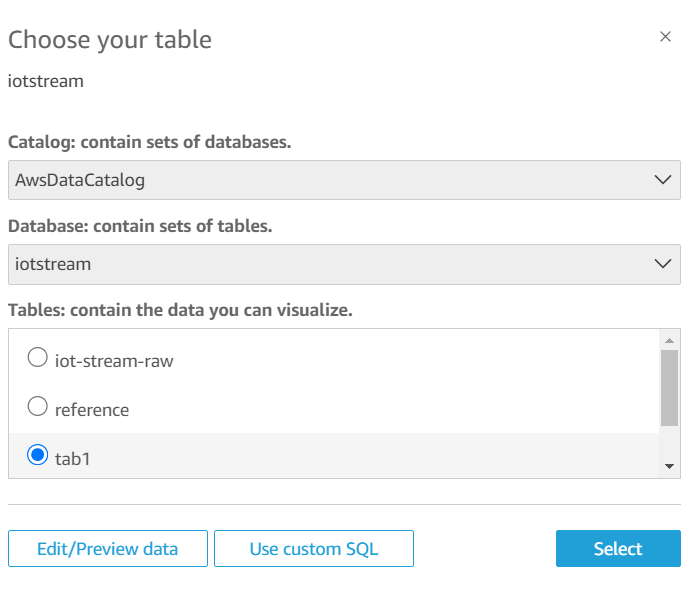Viewport: 699px width, 594px height.
Task: Click the Catalog field showing AwsDataCatalog text
Action: tap(80, 180)
